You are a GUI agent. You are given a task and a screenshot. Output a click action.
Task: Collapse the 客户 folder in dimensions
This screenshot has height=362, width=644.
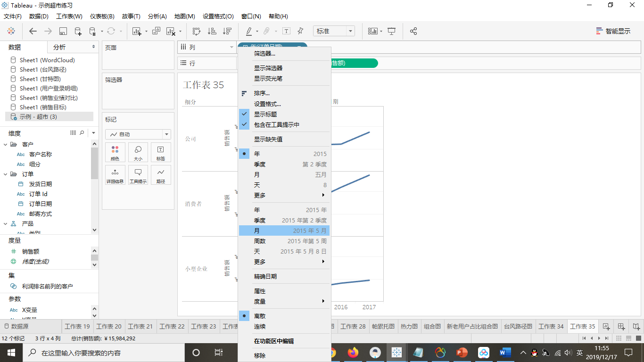tap(5, 144)
